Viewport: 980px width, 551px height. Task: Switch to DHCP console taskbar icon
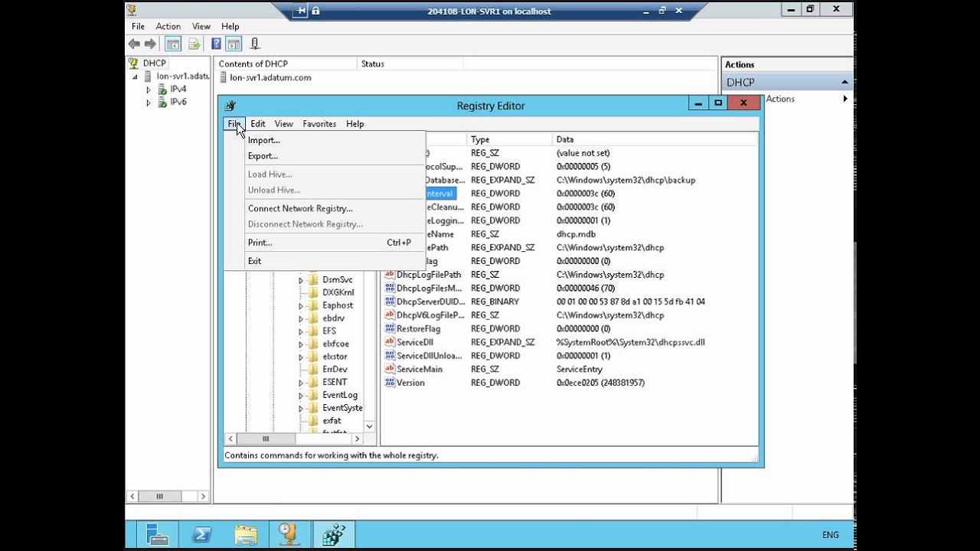point(289,534)
